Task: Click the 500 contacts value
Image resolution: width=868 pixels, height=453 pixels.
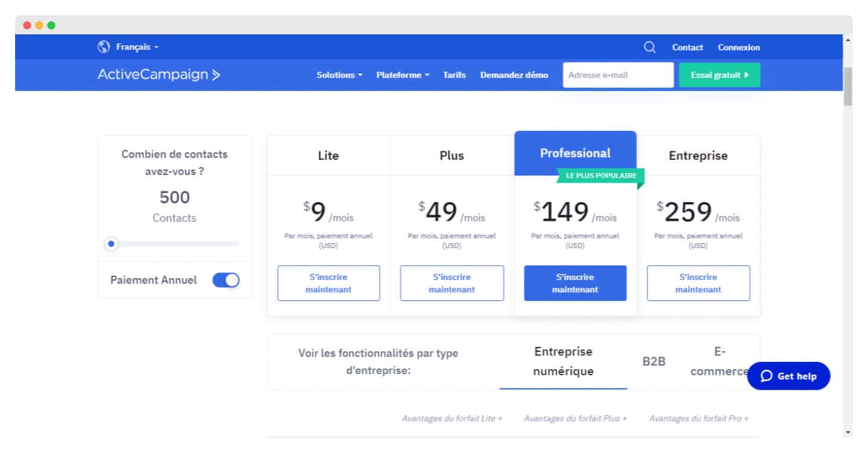Action: (175, 197)
